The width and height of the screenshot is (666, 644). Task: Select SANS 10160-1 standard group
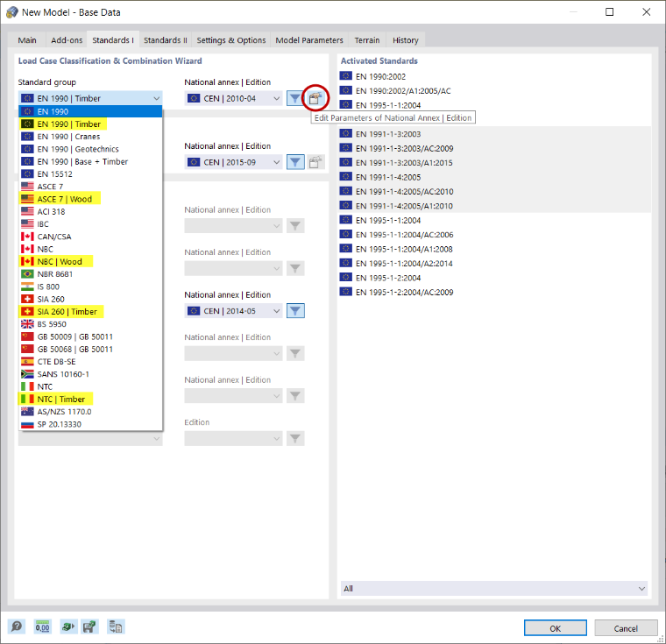click(x=90, y=374)
